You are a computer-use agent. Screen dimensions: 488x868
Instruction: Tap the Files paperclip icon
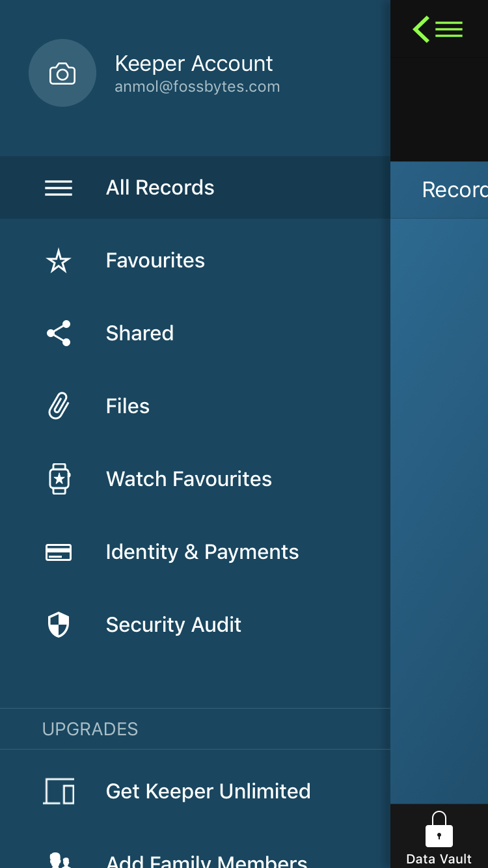pyautogui.click(x=59, y=406)
